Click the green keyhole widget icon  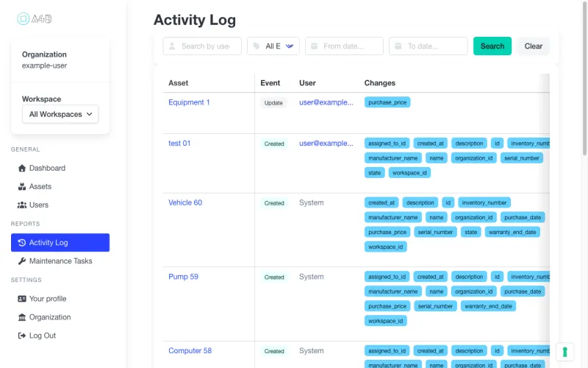pyautogui.click(x=564, y=352)
